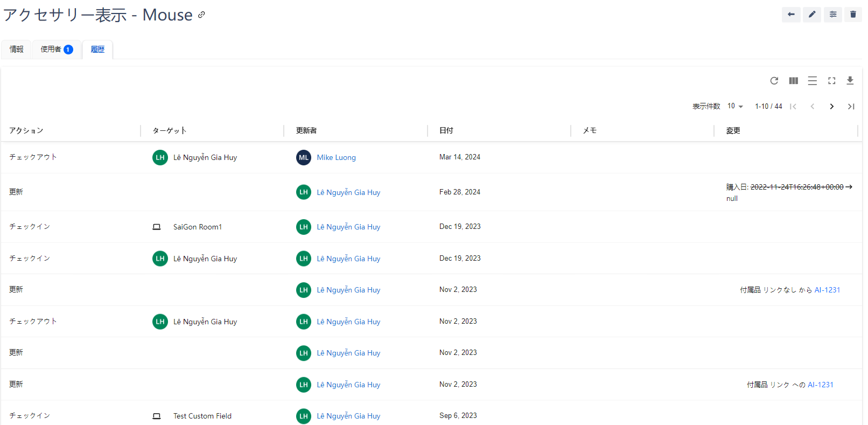Change table row density
Image resolution: width=868 pixels, height=425 pixels.
pyautogui.click(x=812, y=81)
